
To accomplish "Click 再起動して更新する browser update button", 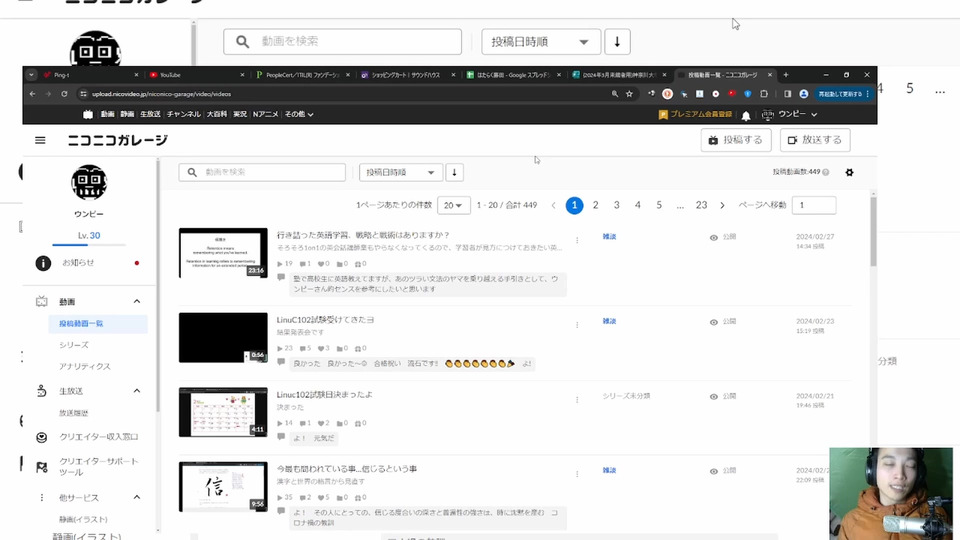I will pyautogui.click(x=844, y=94).
